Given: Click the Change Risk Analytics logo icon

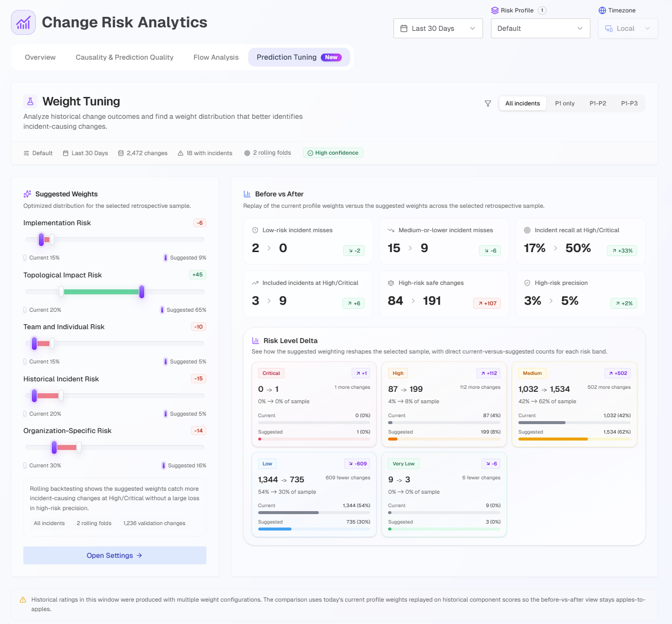Looking at the screenshot, I should [23, 22].
